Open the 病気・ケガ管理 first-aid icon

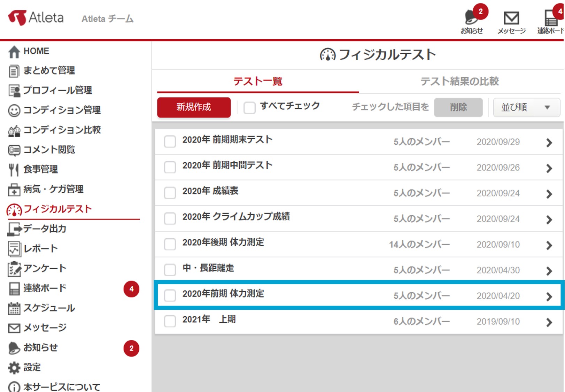click(x=14, y=190)
